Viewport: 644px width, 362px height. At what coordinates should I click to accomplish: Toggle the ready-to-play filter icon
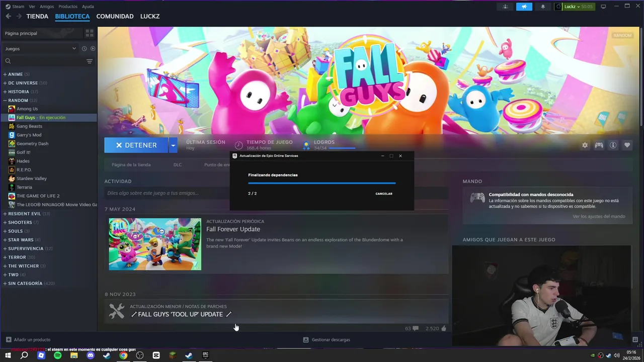click(x=93, y=49)
